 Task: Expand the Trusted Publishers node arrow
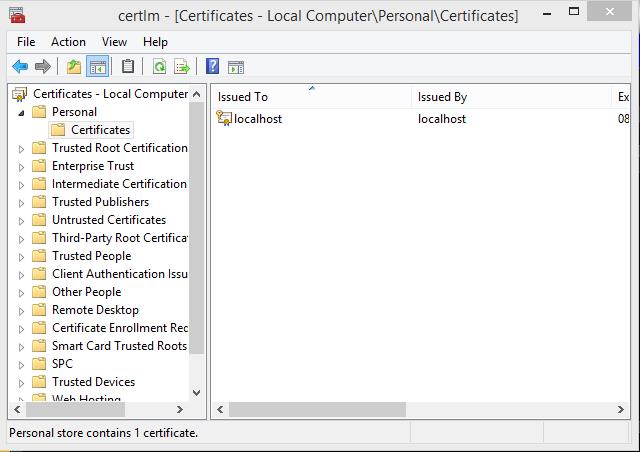21,202
